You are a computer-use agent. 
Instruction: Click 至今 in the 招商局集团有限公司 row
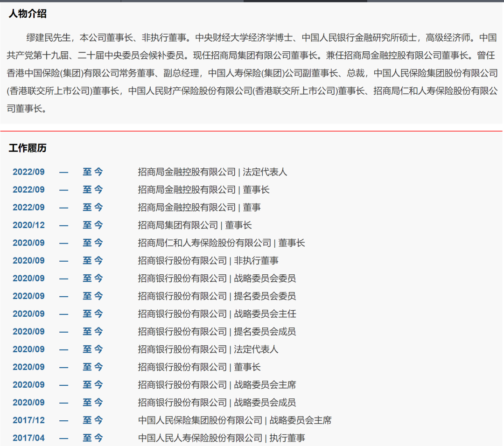(x=93, y=225)
